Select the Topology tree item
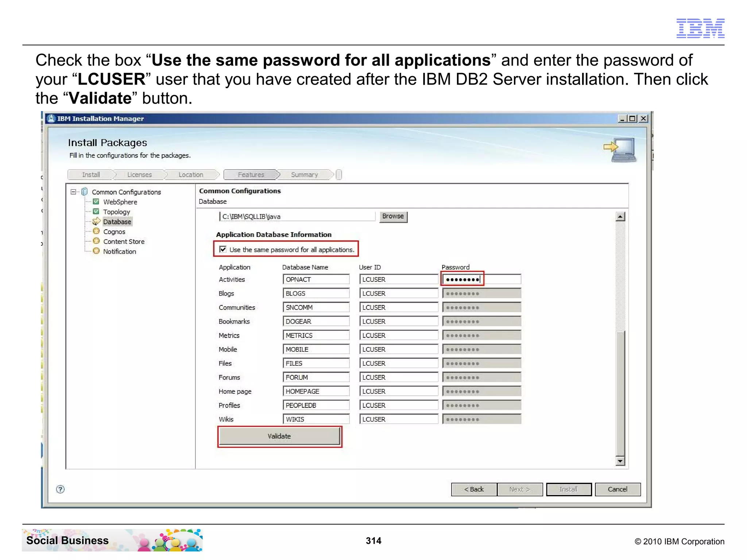The image size is (747, 560). pyautogui.click(x=116, y=212)
